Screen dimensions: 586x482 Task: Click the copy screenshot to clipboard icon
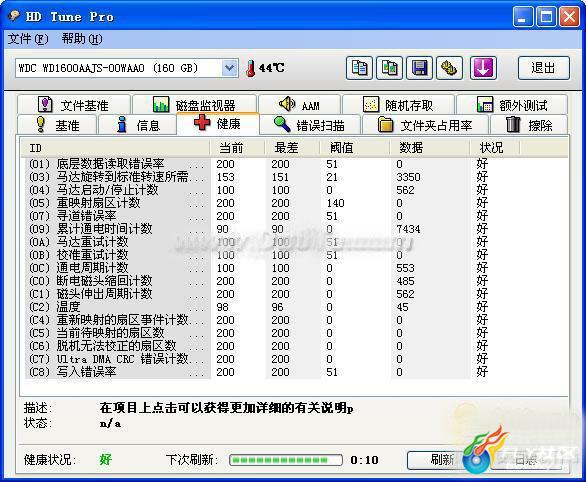(389, 68)
